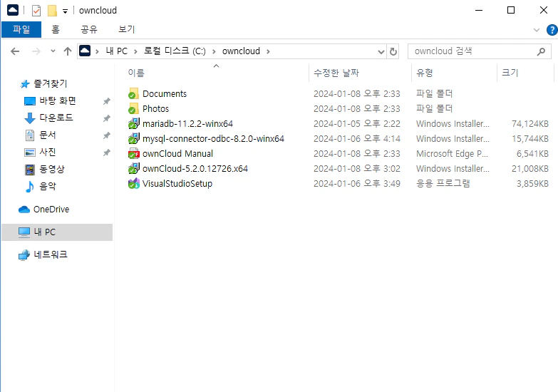The image size is (558, 392).
Task: Go back with the left arrow
Action: [x=15, y=51]
